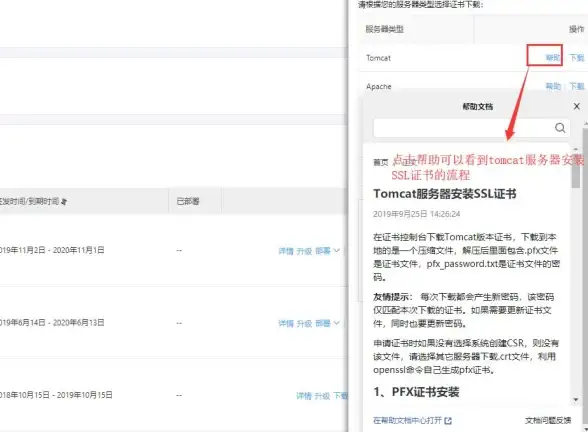Close the 帮助文档 help panel
The image size is (588, 432).
point(577,106)
